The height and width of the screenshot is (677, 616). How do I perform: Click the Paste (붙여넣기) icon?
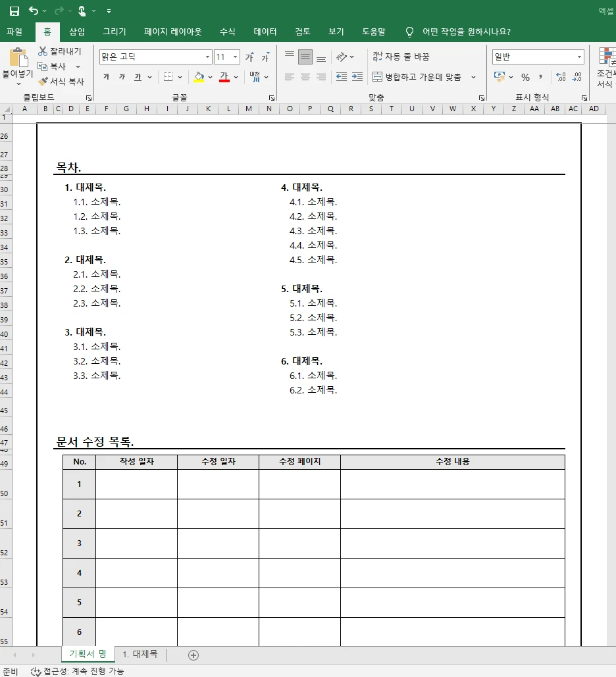point(18,58)
